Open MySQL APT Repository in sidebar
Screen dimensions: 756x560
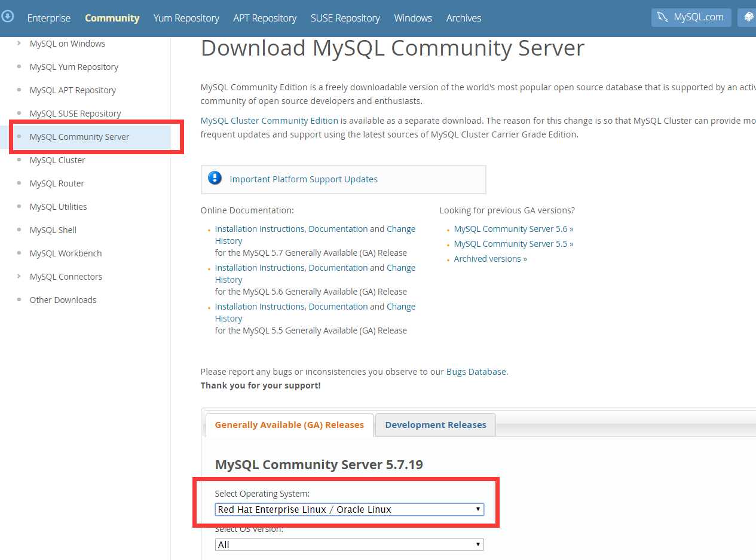(73, 90)
